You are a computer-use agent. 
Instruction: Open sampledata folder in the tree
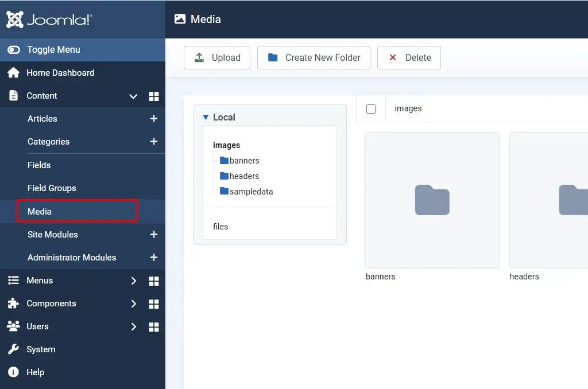click(x=246, y=192)
